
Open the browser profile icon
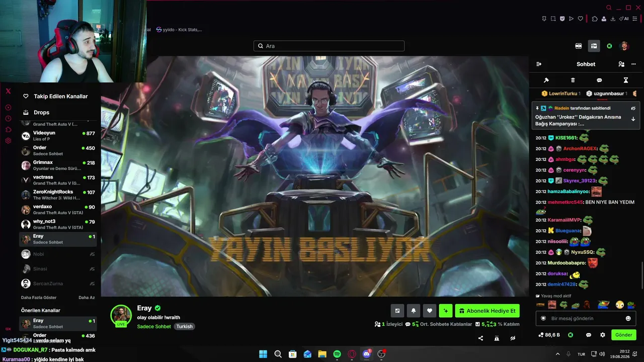pyautogui.click(x=604, y=19)
